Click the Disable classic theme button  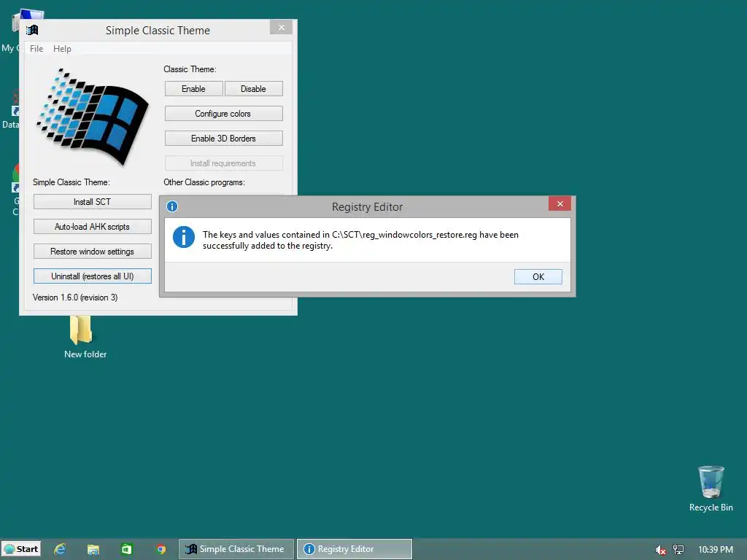(253, 88)
